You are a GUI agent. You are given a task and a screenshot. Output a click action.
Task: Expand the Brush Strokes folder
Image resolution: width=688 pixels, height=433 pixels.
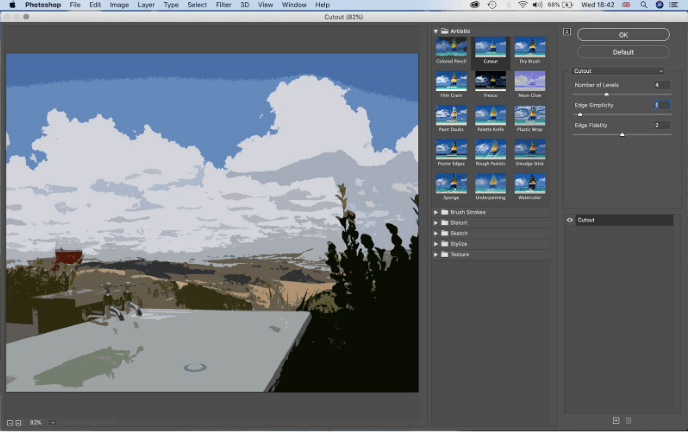436,212
